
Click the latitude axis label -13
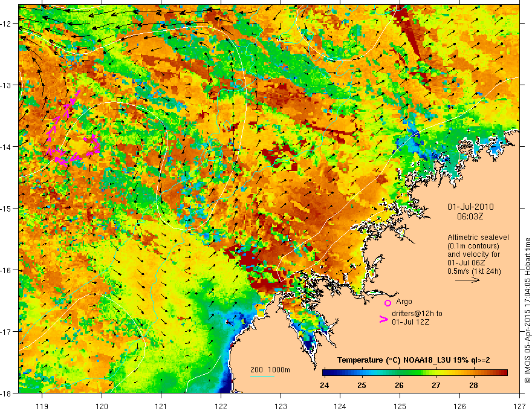tap(6, 85)
